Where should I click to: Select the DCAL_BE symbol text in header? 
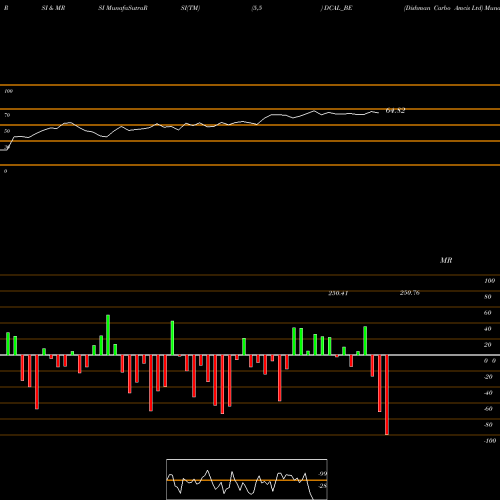(x=338, y=8)
